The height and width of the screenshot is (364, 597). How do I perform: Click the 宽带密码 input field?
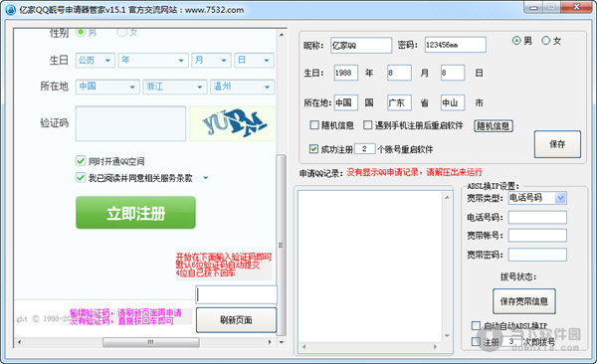537,255
